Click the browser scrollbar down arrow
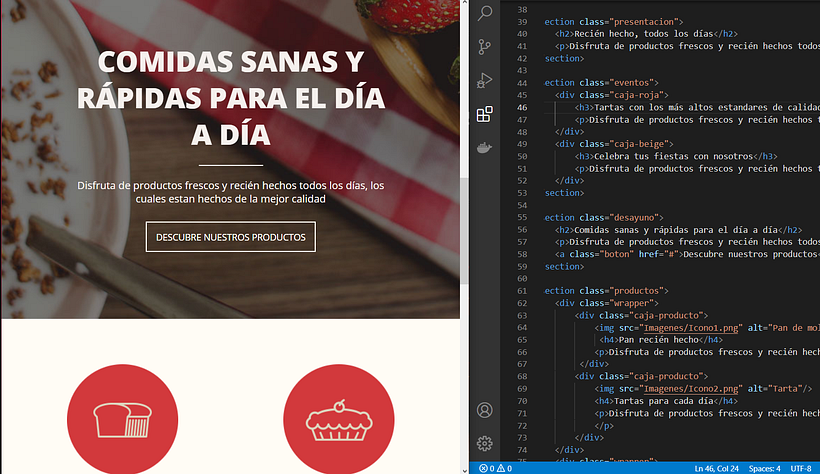The width and height of the screenshot is (820, 474). tap(464, 470)
